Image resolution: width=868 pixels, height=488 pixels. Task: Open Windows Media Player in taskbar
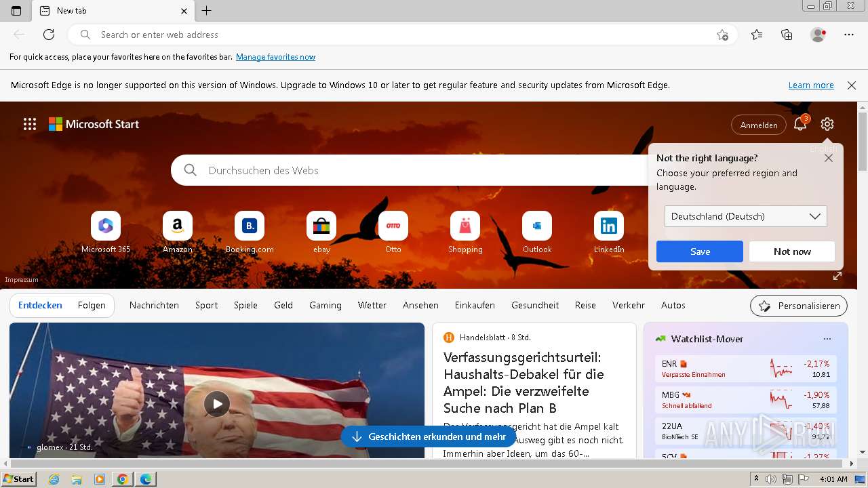tap(100, 479)
